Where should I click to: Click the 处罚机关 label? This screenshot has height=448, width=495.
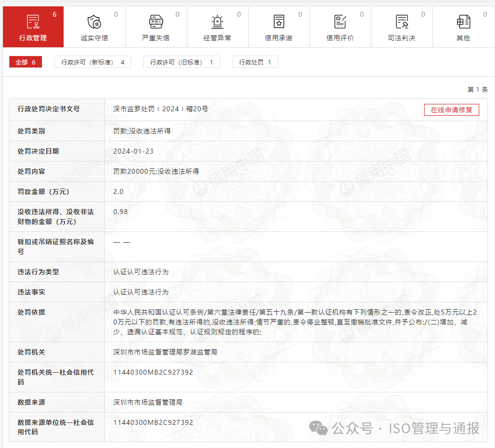click(31, 352)
